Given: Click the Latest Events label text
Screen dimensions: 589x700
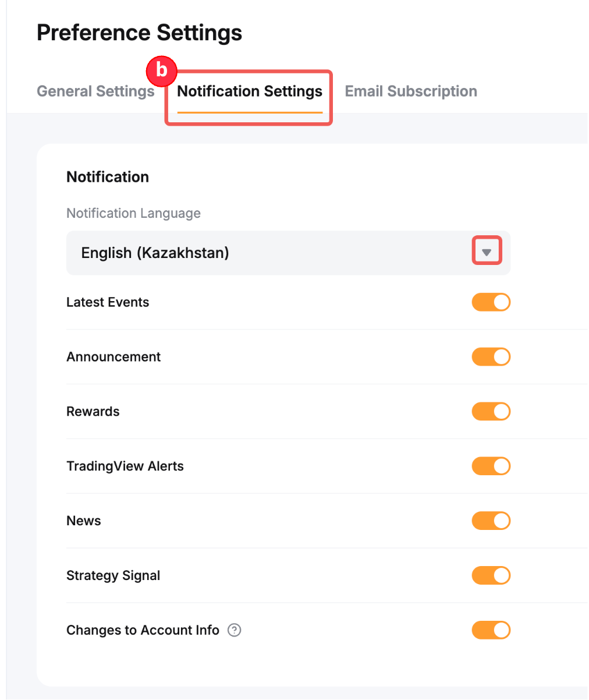Looking at the screenshot, I should point(108,302).
